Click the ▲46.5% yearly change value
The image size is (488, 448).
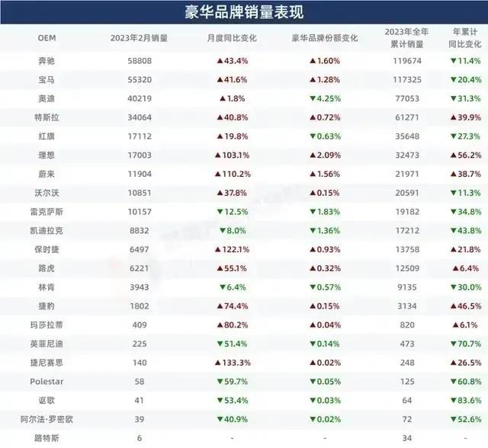(x=466, y=306)
